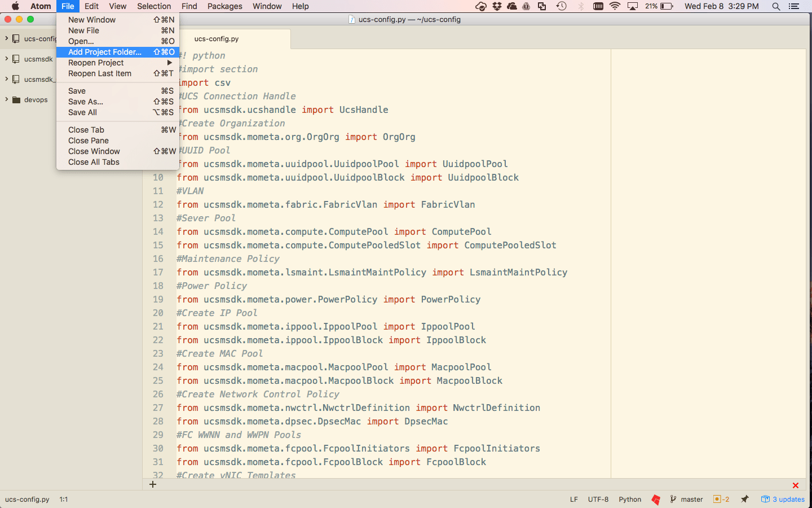Switch to the ucs-config.py tab
Screen dimensions: 812x508
pos(217,39)
